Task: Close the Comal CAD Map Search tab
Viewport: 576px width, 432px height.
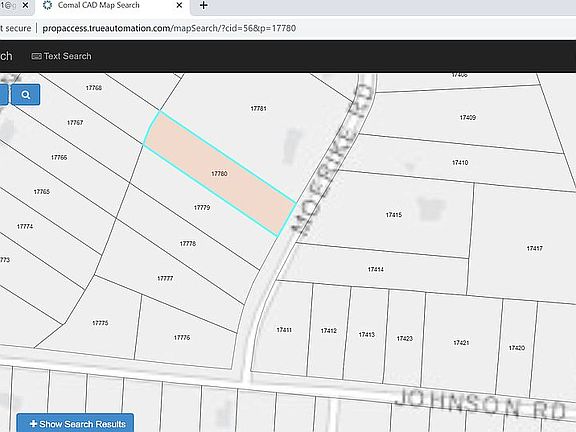Action: click(179, 5)
